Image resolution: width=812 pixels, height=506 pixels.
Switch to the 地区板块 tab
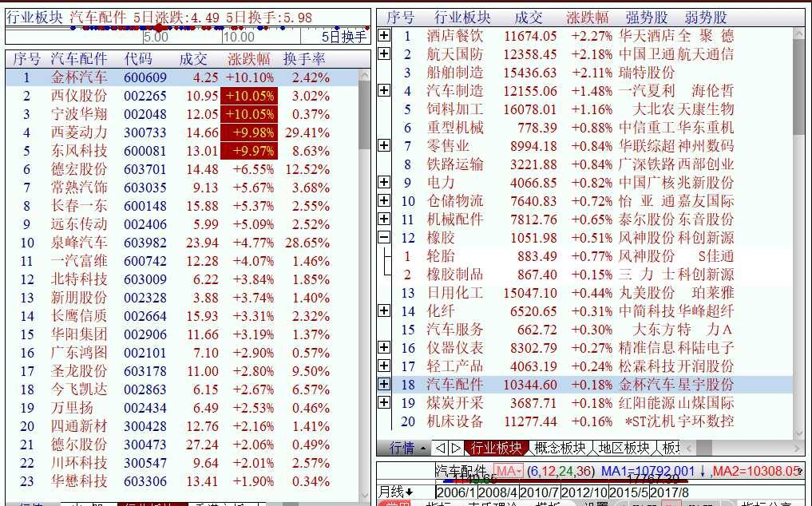pos(624,448)
